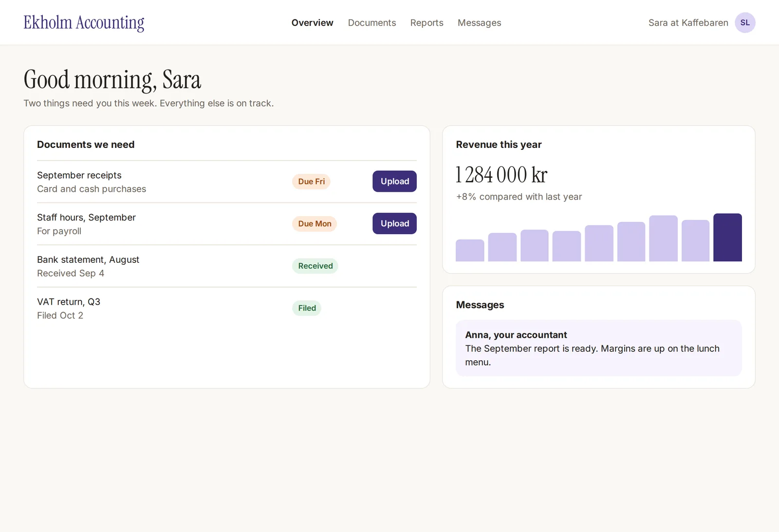
Task: Select the dark highlighted revenue bar
Action: pyautogui.click(x=727, y=238)
